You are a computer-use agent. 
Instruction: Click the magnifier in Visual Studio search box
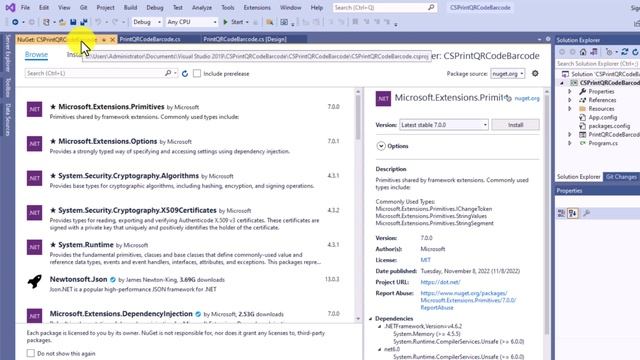(431, 7)
